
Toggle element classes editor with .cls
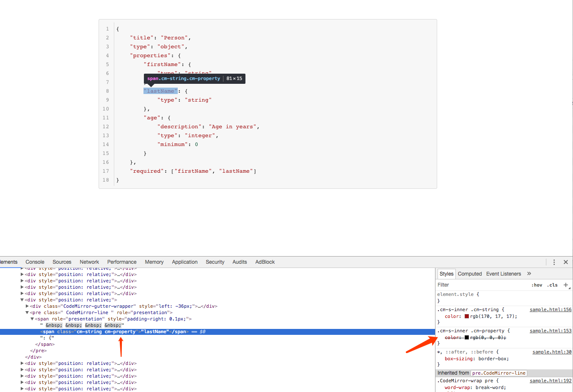click(x=552, y=284)
